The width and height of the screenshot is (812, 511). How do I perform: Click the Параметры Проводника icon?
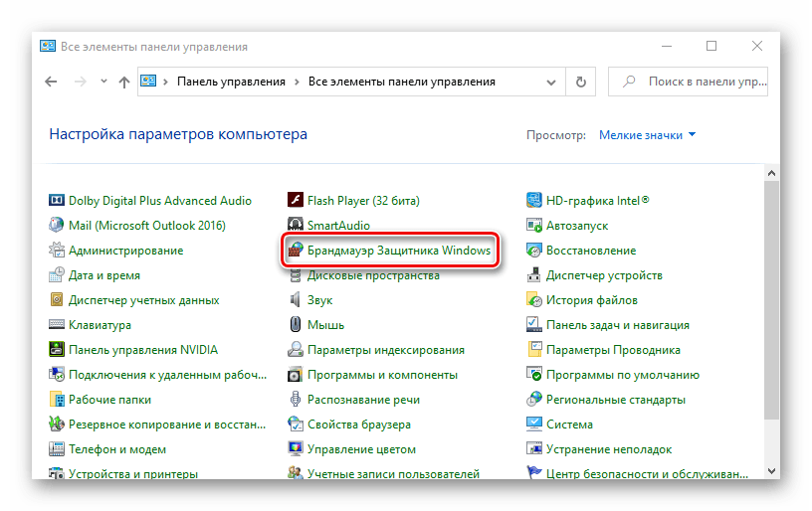pos(534,349)
